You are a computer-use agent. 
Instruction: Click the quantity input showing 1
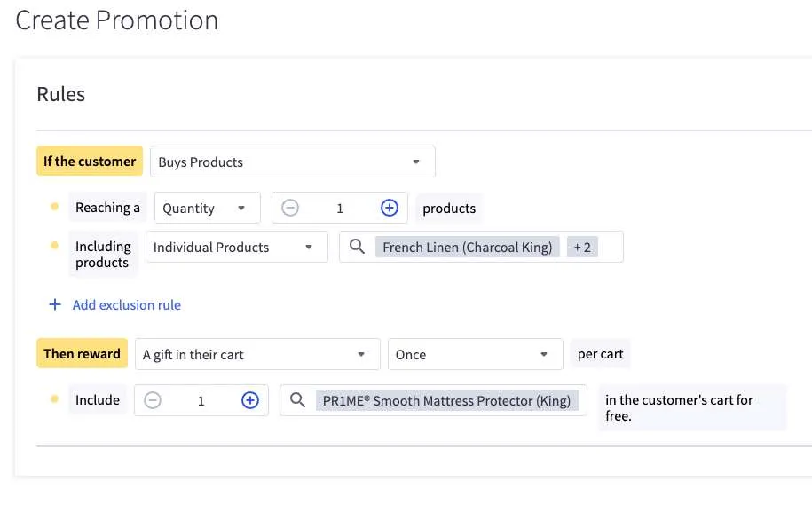coord(339,207)
